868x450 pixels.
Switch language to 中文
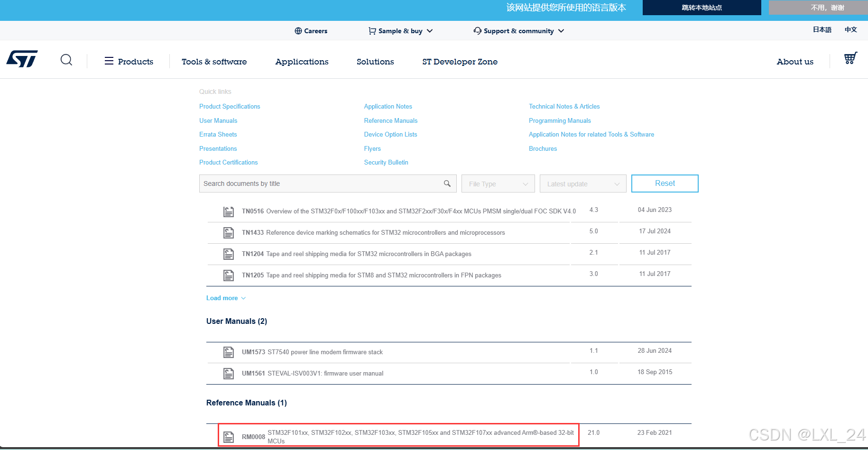click(x=851, y=29)
